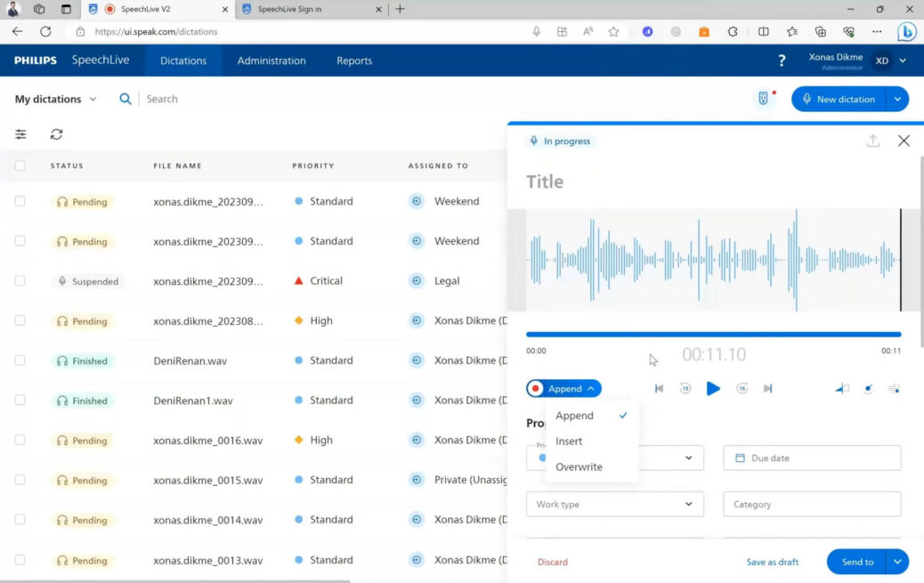Rewind audio 15 seconds
This screenshot has width=924, height=583.
[x=685, y=388]
